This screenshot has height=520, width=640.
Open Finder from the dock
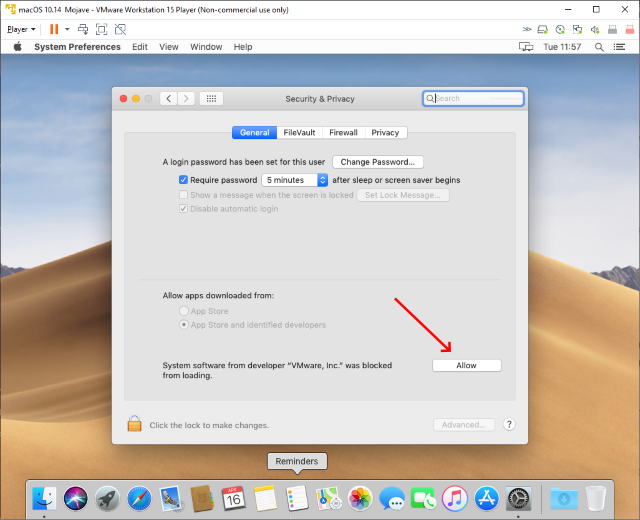45,497
